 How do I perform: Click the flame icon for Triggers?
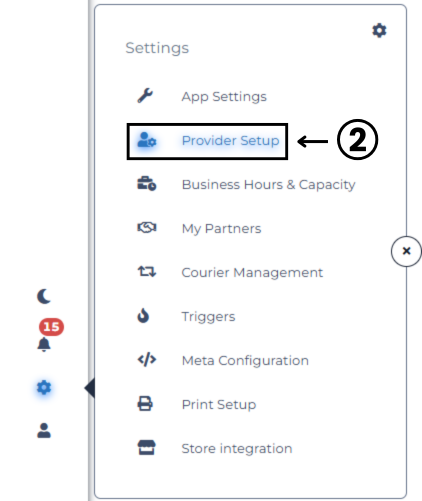click(x=143, y=316)
